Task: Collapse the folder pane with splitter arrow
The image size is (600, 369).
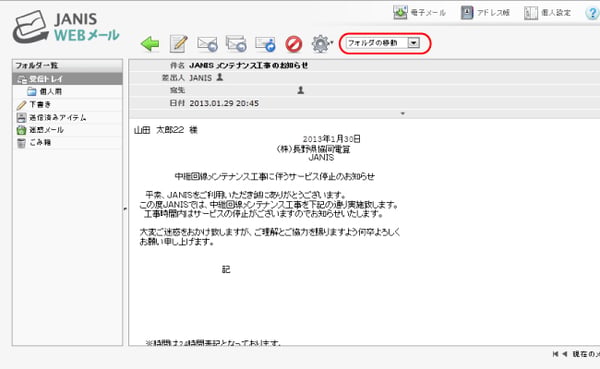Action: 125,209
